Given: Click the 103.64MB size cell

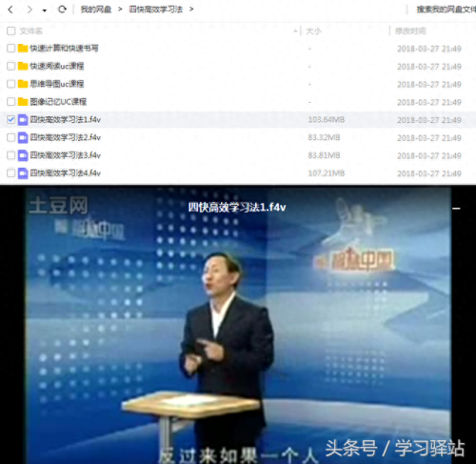Looking at the screenshot, I should [x=327, y=120].
